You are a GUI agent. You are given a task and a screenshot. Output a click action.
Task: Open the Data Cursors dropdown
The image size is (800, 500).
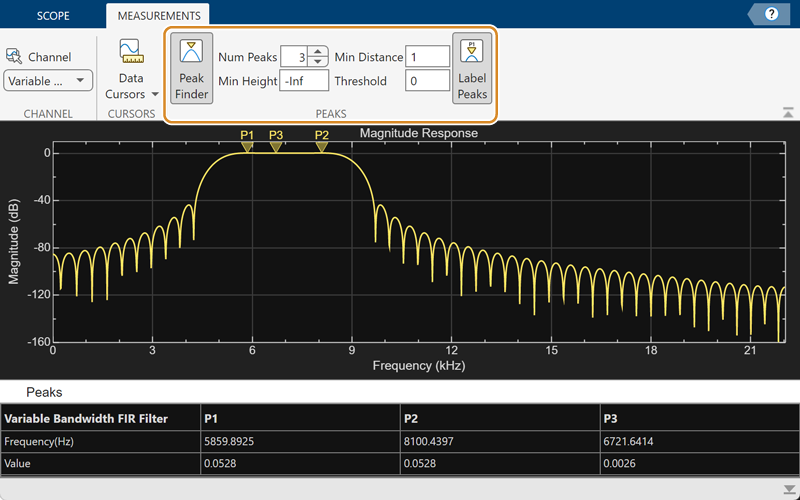155,94
